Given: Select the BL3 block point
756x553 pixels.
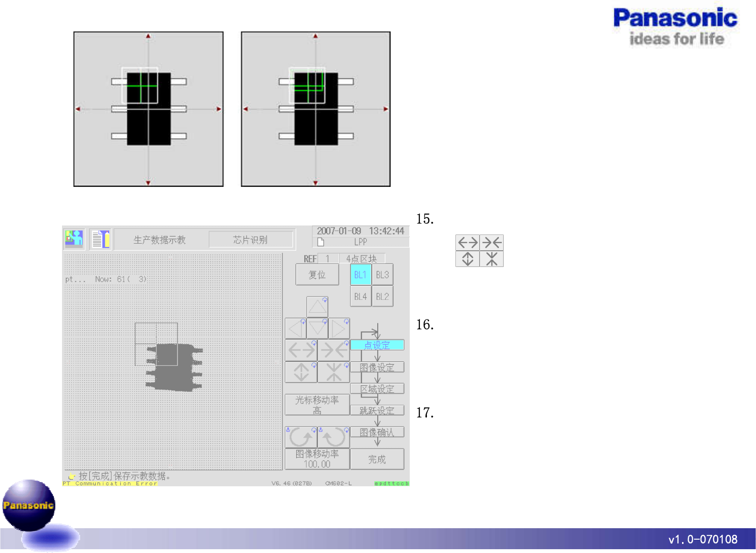Looking at the screenshot, I should point(383,275).
